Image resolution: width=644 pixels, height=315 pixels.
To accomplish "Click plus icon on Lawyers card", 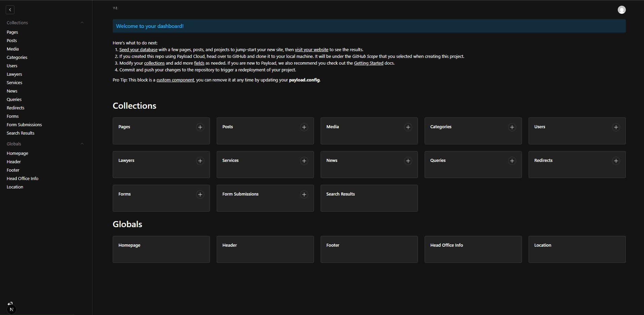I will tap(200, 161).
